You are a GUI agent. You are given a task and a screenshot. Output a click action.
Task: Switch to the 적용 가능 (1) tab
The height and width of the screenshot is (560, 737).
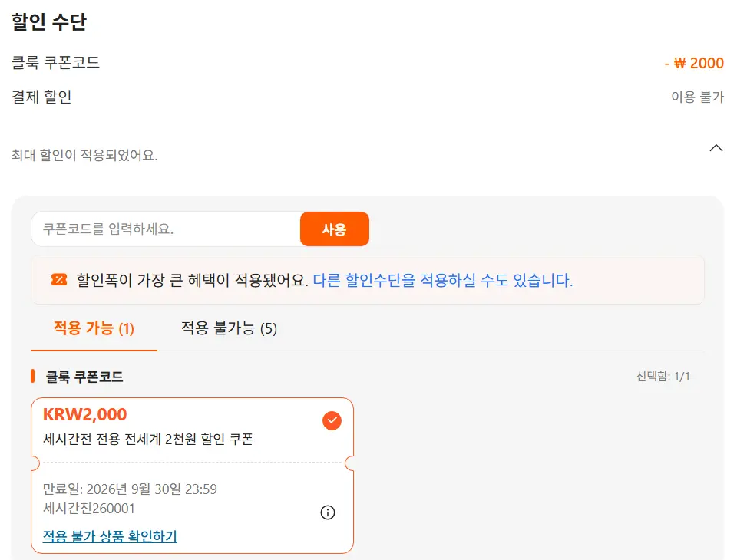point(94,328)
